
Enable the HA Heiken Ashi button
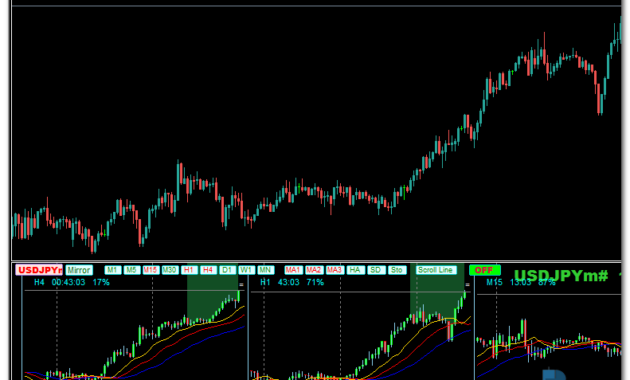[x=355, y=270]
